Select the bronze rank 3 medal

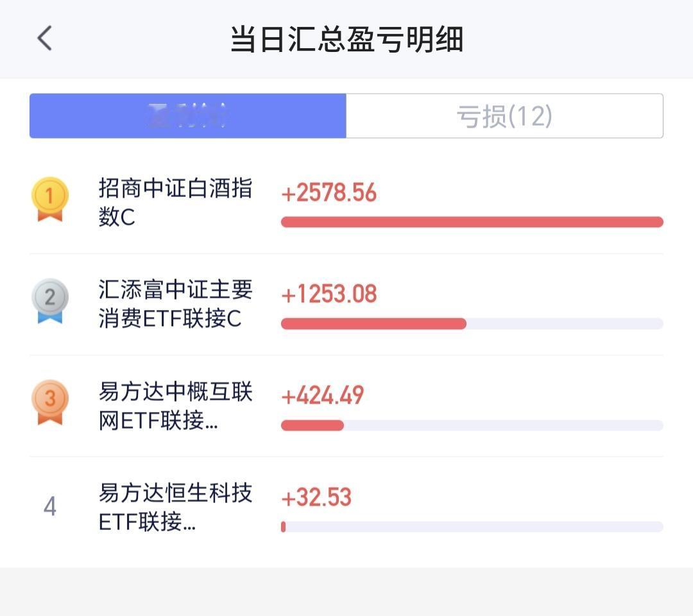(x=50, y=402)
